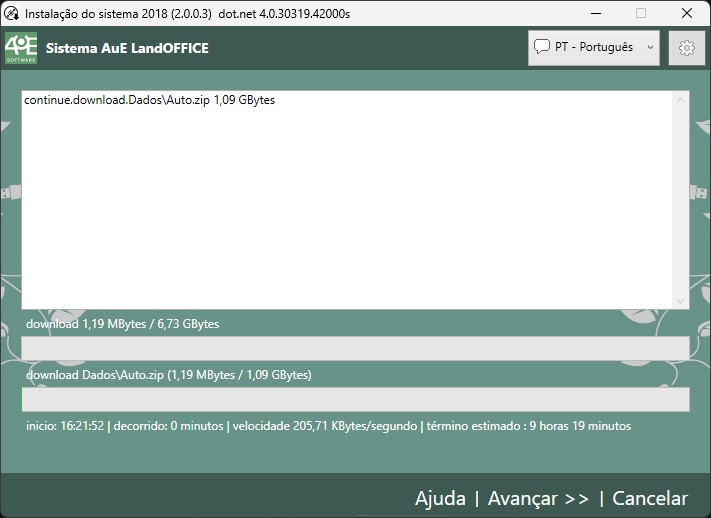The image size is (711, 518).
Task: Click the log scrollbar up arrow
Action: click(681, 100)
